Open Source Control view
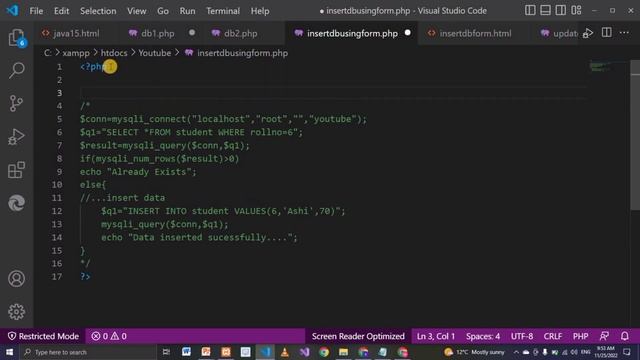This screenshot has height=360, width=640. click(16, 103)
